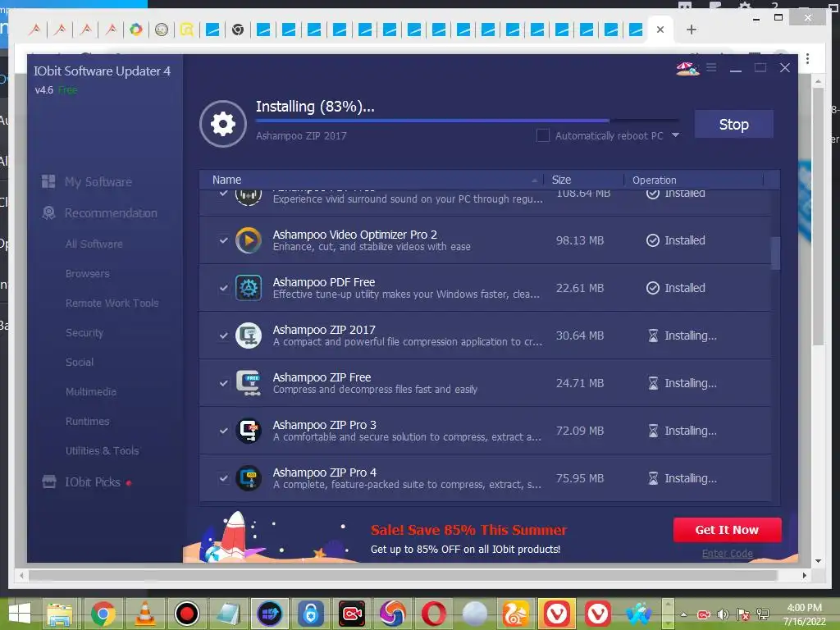Screen dimensions: 840x630
Task: Select Multimedia category
Action: 90,391
